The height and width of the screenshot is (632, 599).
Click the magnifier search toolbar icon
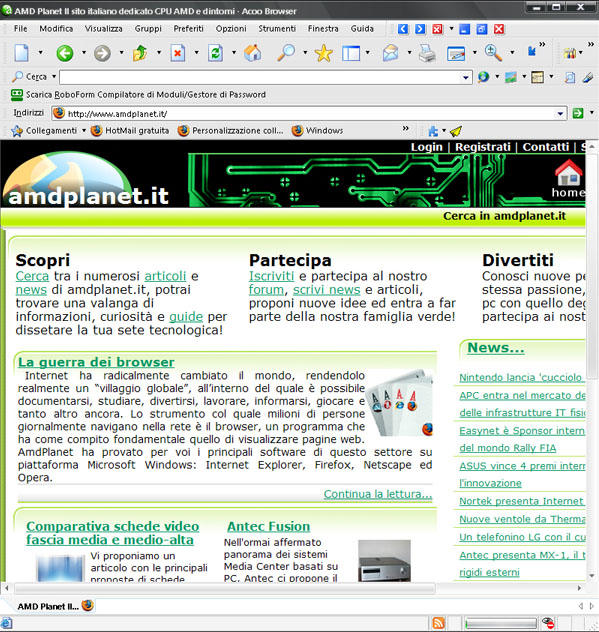pyautogui.click(x=286, y=53)
